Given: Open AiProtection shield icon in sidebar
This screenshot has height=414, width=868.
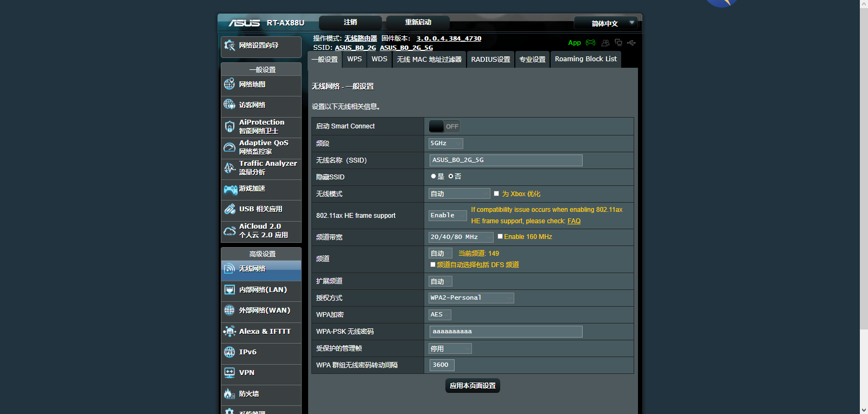Looking at the screenshot, I should click(229, 127).
